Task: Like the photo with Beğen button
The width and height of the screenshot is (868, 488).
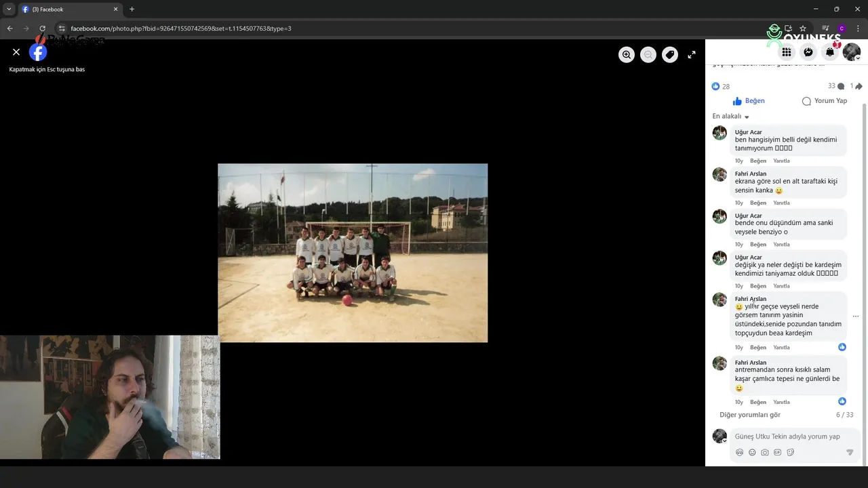Action: pos(749,101)
